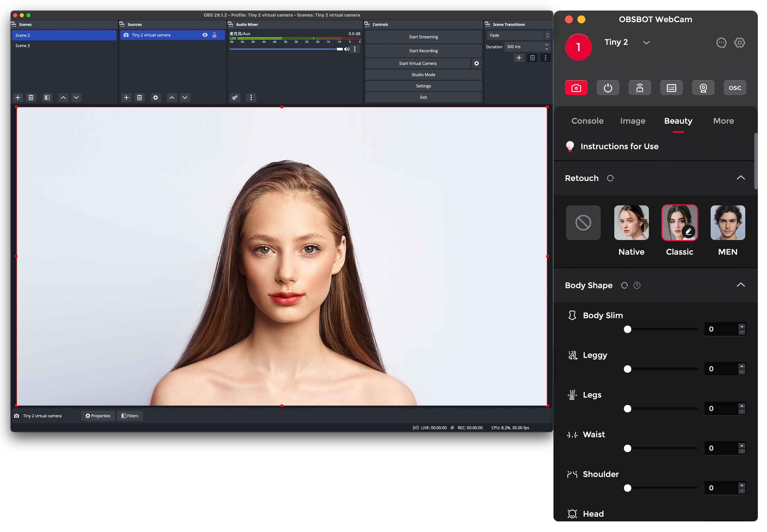Screen dimensions: 767x532
Task: Toggle Body Shape section collapse arrow
Action: (x=741, y=285)
